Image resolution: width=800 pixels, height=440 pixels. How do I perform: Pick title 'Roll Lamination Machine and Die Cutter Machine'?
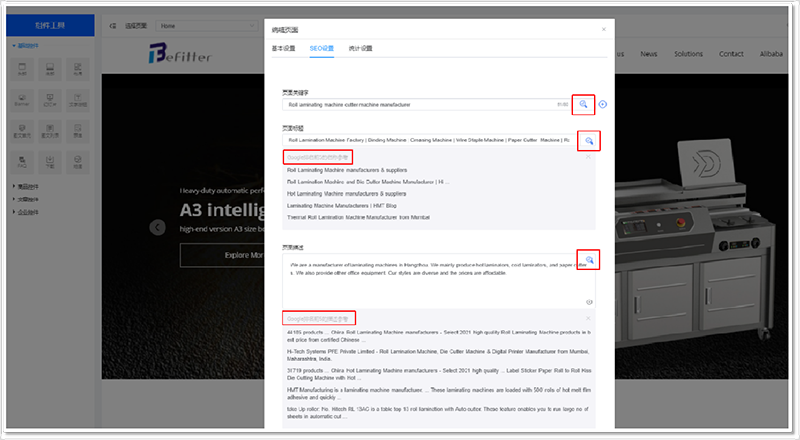(368, 182)
